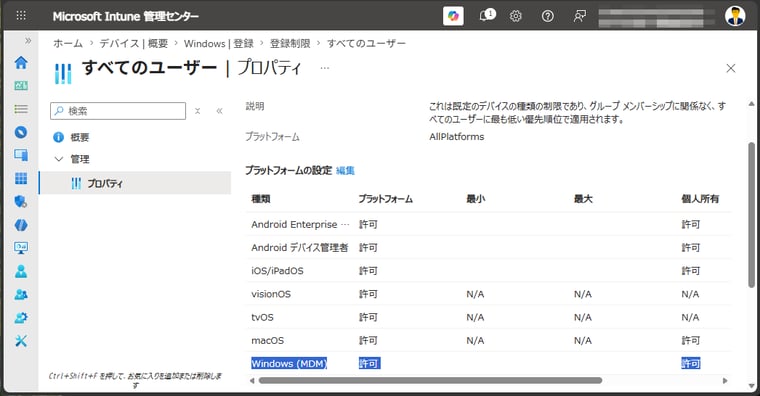Click the visionOS 個人所有 N/A cell

pos(690,294)
